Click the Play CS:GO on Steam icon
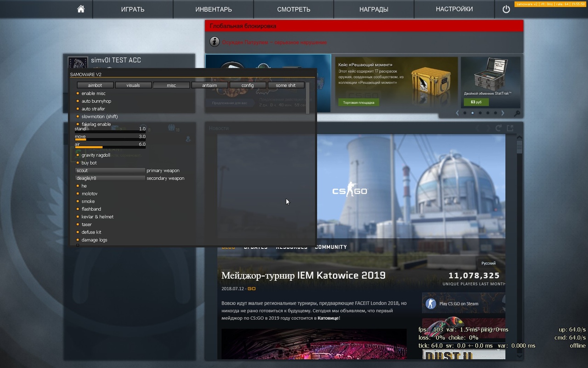588x368 pixels. (430, 304)
